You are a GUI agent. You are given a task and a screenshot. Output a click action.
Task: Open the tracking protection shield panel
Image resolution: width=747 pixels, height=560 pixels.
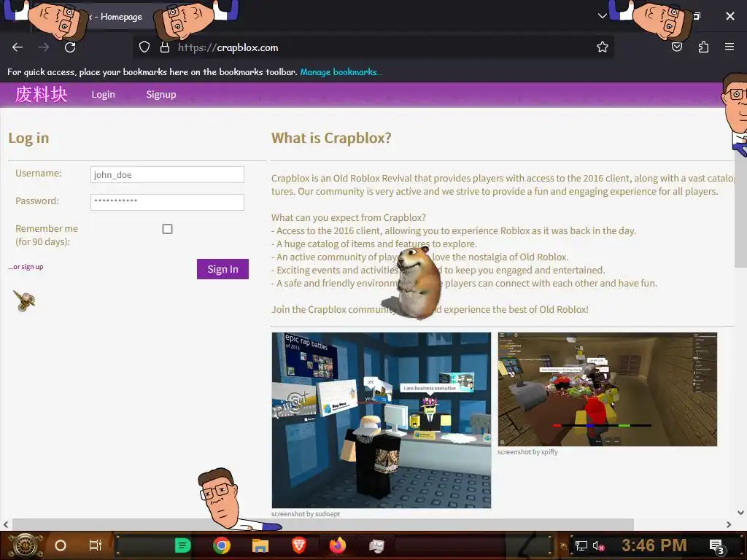pyautogui.click(x=144, y=47)
